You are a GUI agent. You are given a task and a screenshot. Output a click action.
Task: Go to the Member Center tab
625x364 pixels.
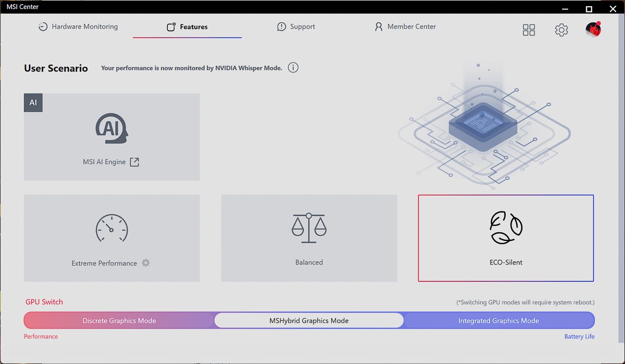[x=405, y=27]
